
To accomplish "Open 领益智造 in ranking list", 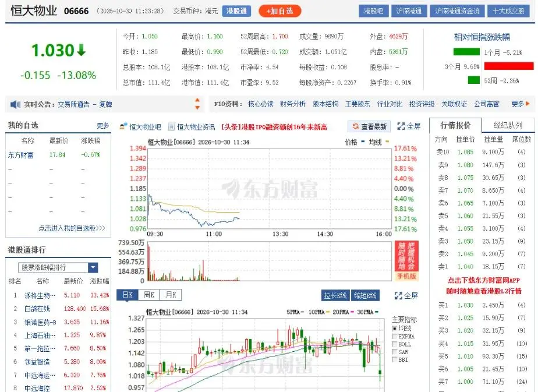I will (37, 362).
